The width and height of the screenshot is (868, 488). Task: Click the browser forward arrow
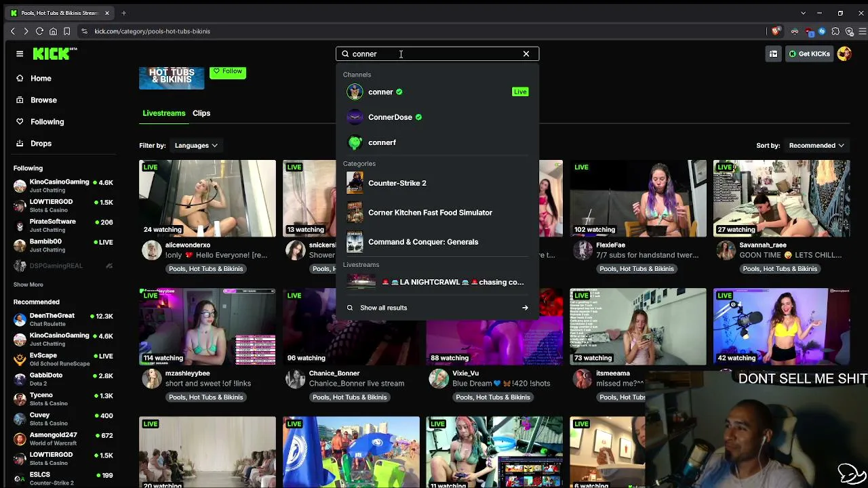(26, 31)
